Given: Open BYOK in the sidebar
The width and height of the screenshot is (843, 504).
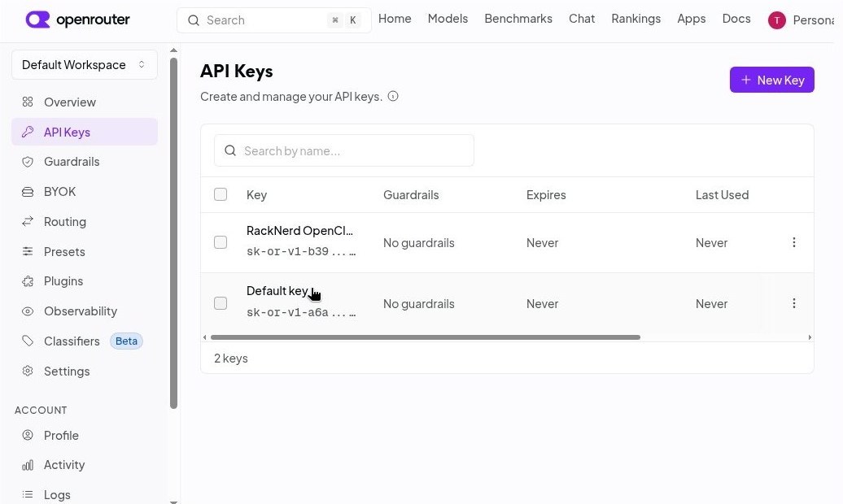Looking at the screenshot, I should coord(85,192).
